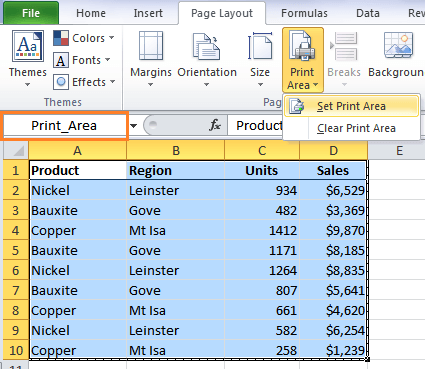The image size is (425, 369).
Task: Click the Name Box showing Print_Area
Action: [x=64, y=126]
